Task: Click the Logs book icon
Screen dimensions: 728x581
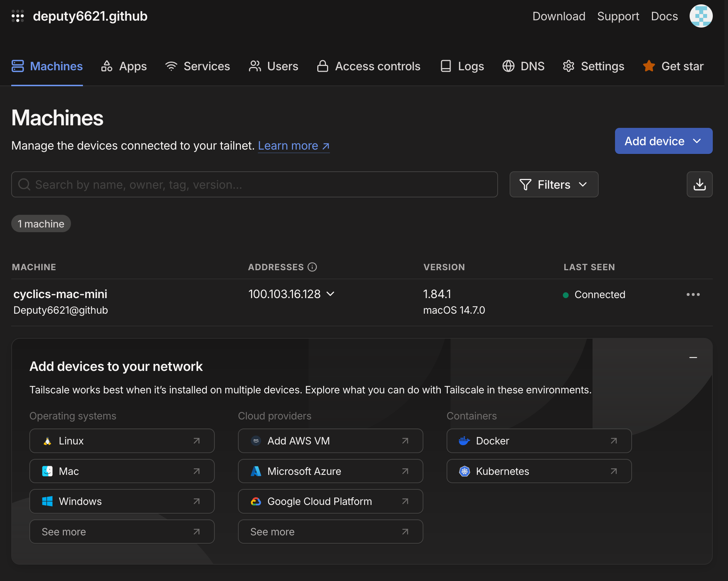Action: point(445,66)
